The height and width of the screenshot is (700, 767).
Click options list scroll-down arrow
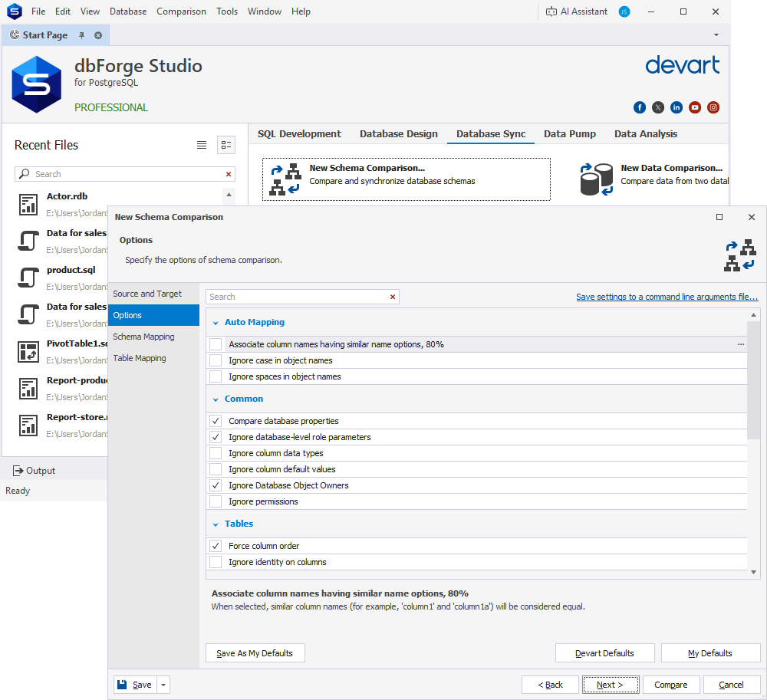[x=754, y=573]
